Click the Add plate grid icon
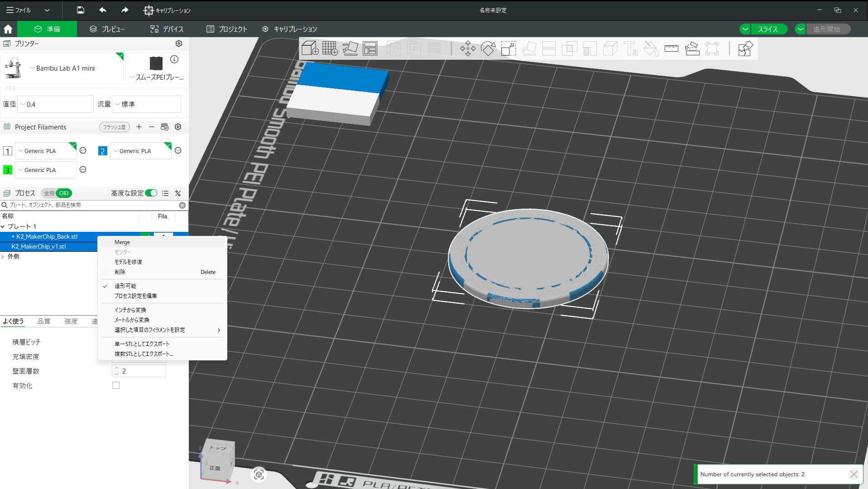This screenshot has height=489, width=868. click(330, 48)
